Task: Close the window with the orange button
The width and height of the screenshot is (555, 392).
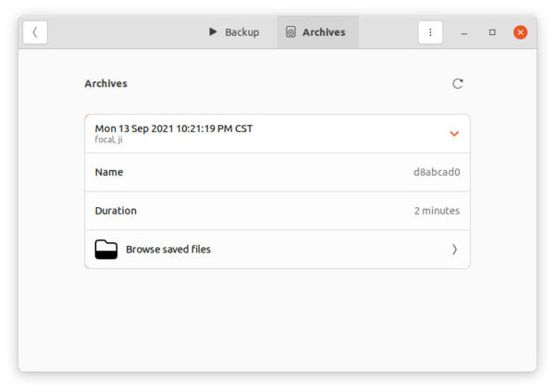Action: [520, 32]
